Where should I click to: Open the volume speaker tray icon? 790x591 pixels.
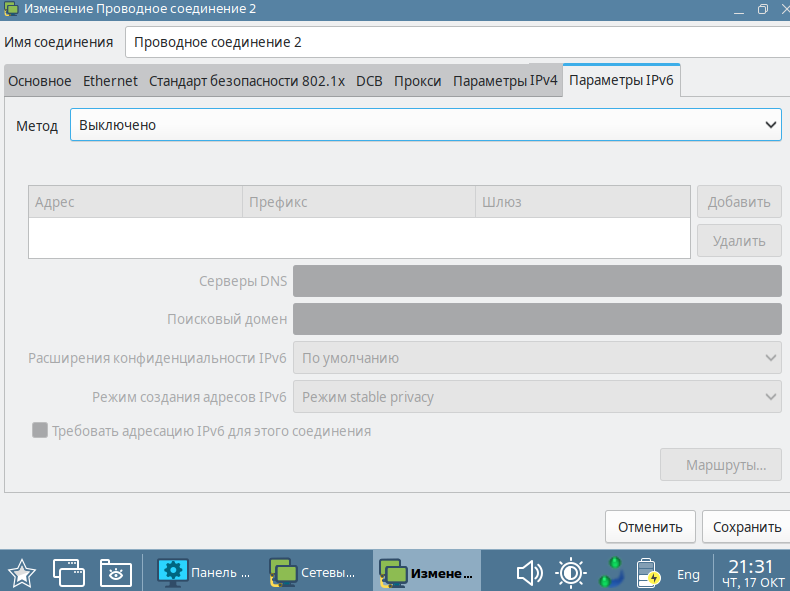click(x=529, y=573)
